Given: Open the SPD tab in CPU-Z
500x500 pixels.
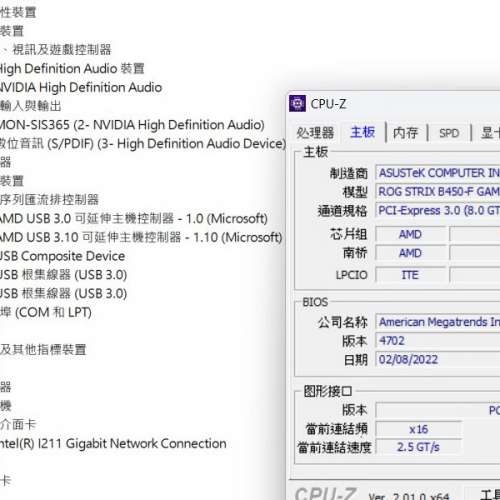Looking at the screenshot, I should tap(449, 133).
